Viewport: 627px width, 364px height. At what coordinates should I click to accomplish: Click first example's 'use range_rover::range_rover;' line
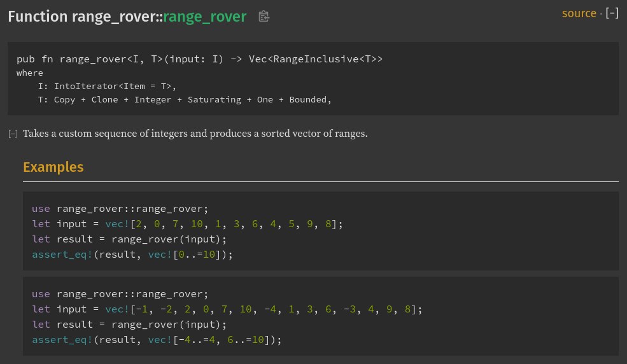click(x=120, y=209)
